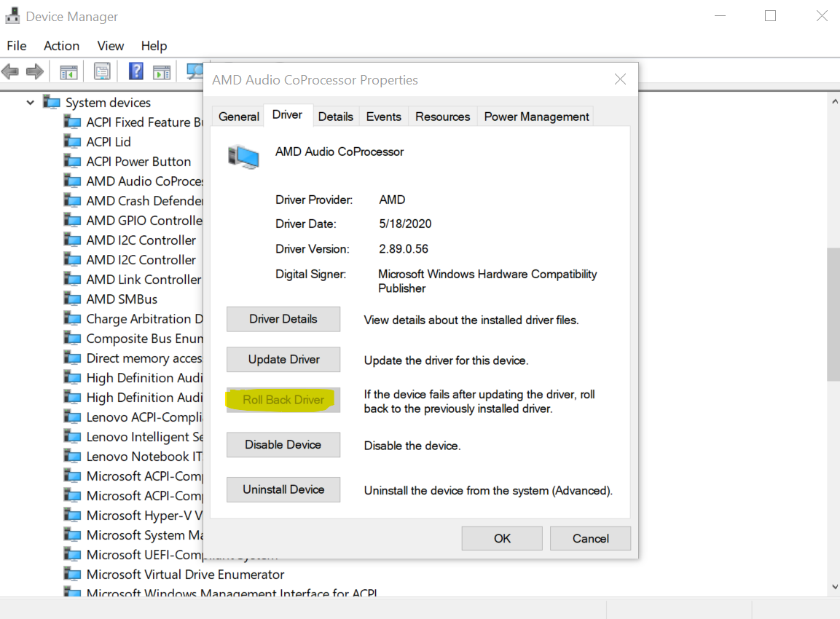840x619 pixels.
Task: Open the Resources tab
Action: coord(442,117)
